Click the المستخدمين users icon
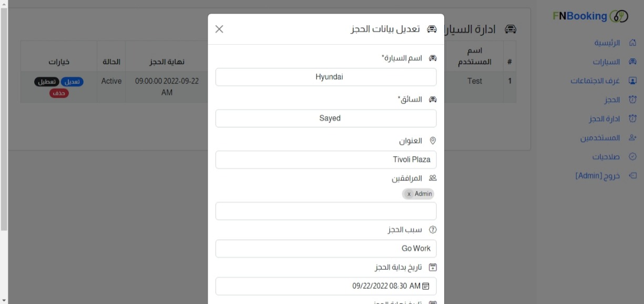Image resolution: width=644 pixels, height=304 pixels. (x=633, y=138)
